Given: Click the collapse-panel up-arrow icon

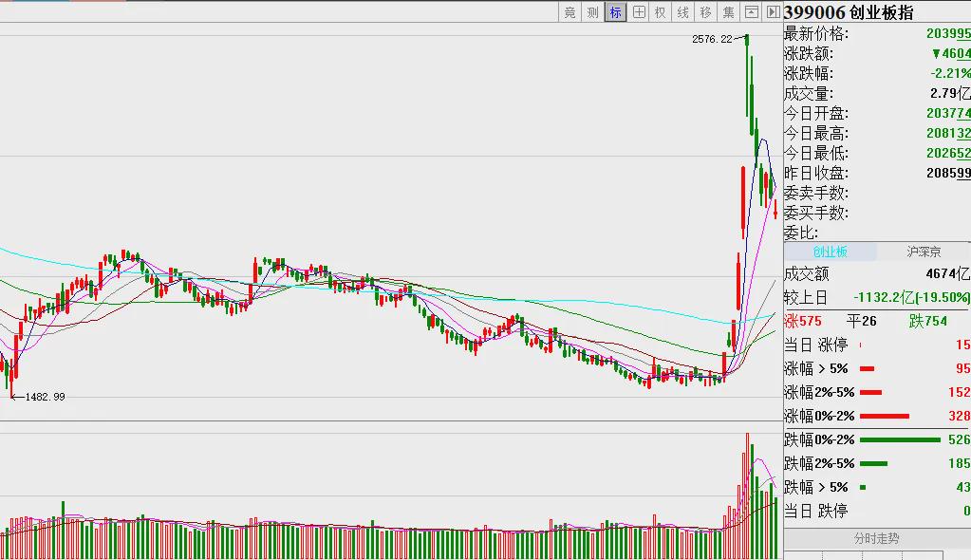Looking at the screenshot, I should coord(751,11).
